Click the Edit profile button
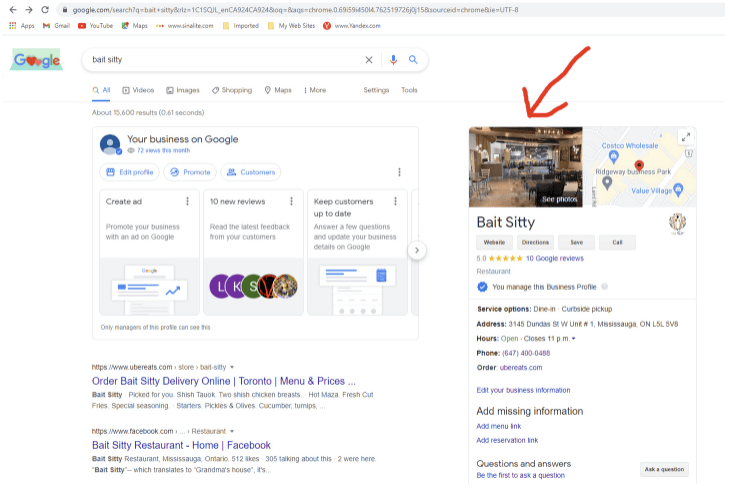 (x=129, y=172)
